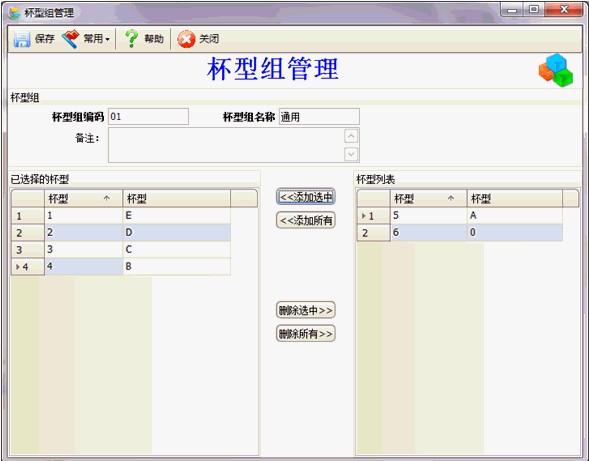
Task: Click the Save (保存) floppy disk icon
Action: [22, 39]
